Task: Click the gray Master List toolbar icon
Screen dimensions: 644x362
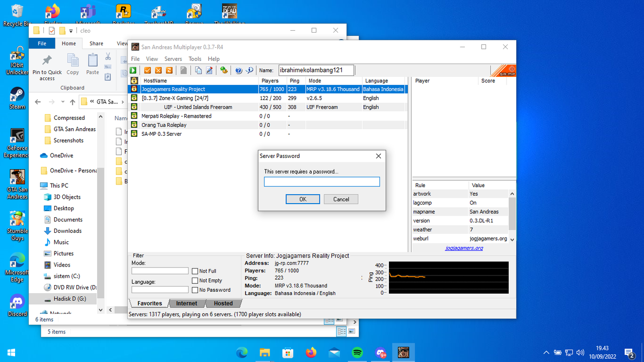Action: pyautogui.click(x=184, y=70)
